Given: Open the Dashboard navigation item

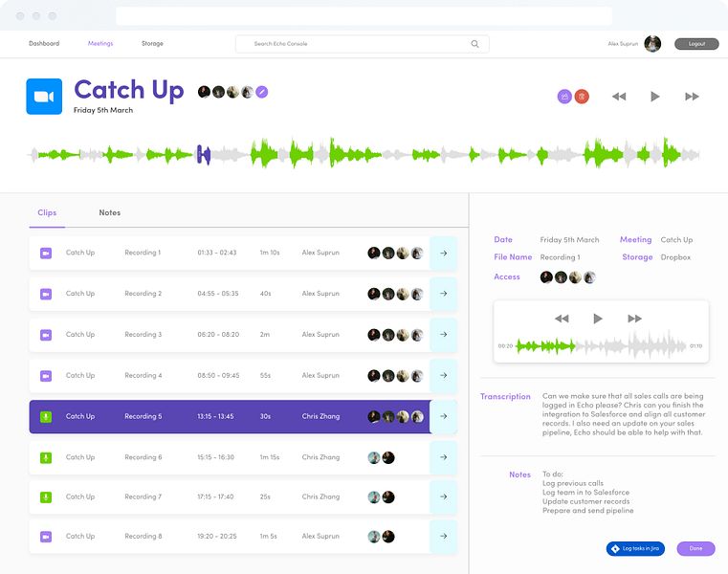Looking at the screenshot, I should 44,43.
